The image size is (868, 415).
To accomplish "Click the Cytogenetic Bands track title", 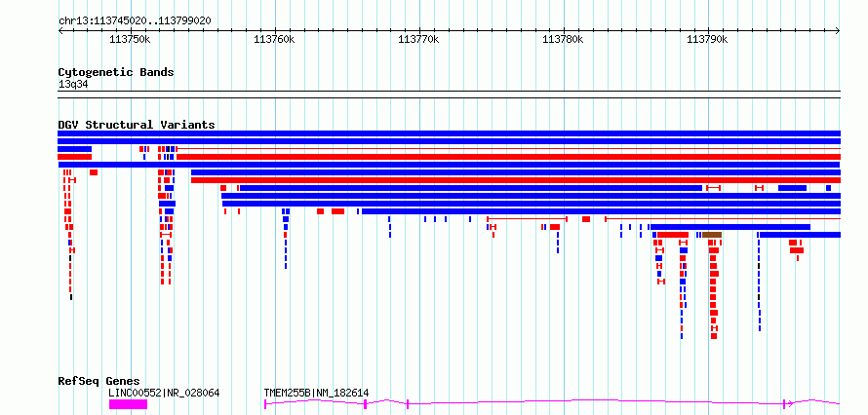I will [116, 72].
